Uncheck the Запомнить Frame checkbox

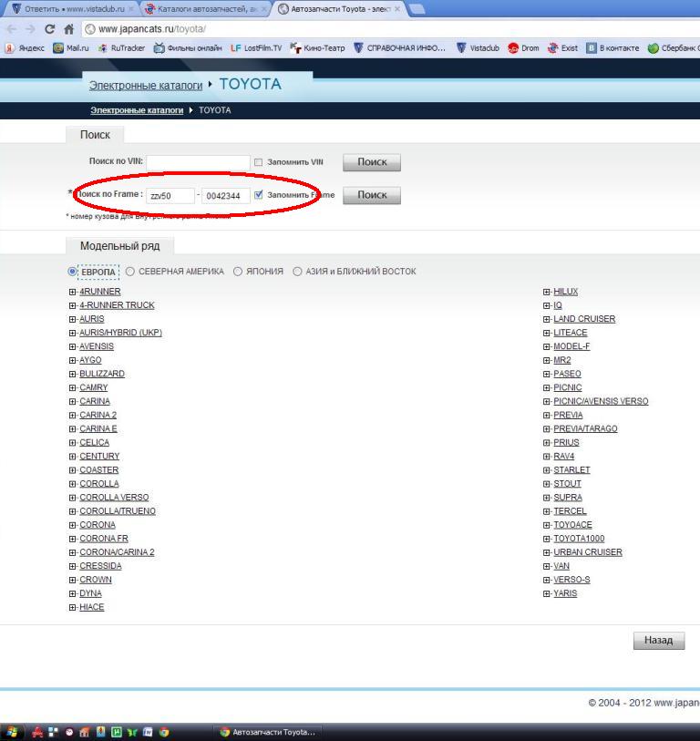coord(259,194)
